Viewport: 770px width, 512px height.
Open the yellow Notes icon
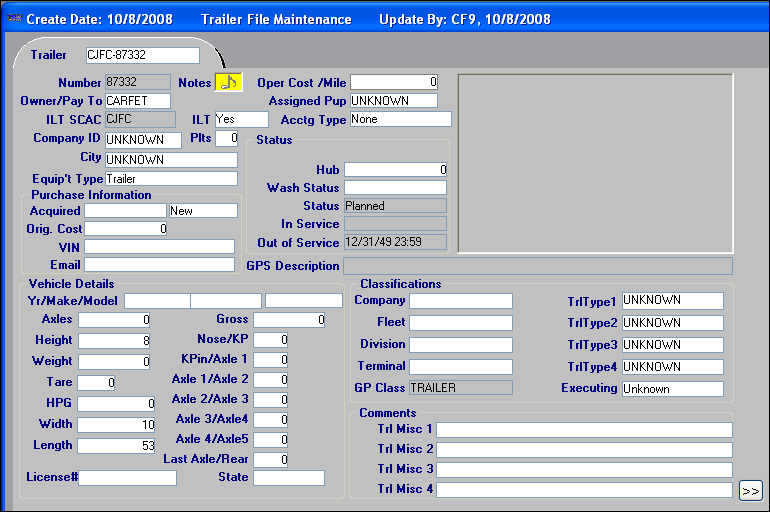[x=228, y=82]
